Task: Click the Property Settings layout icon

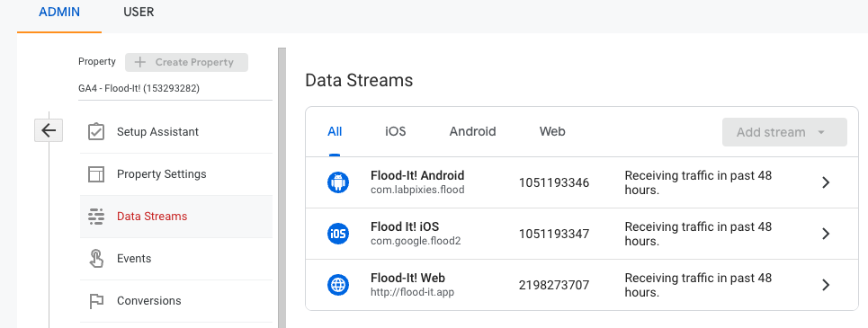Action: click(x=96, y=174)
